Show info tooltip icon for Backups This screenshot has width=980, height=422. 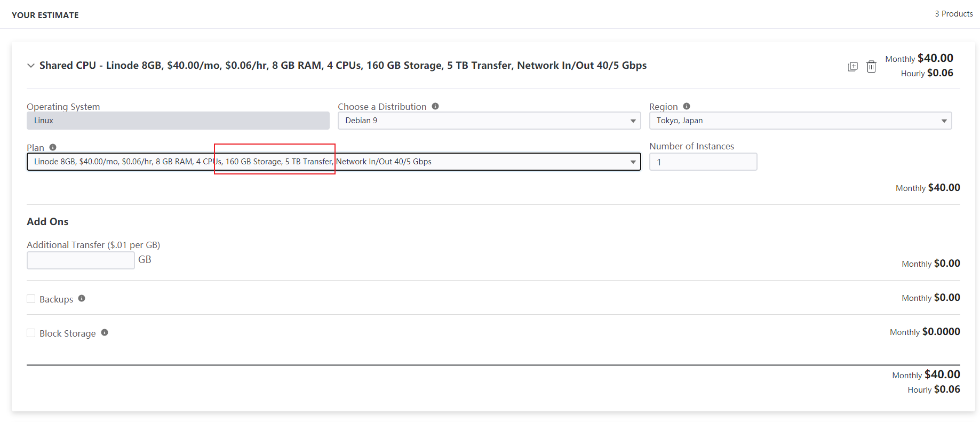[x=82, y=298]
